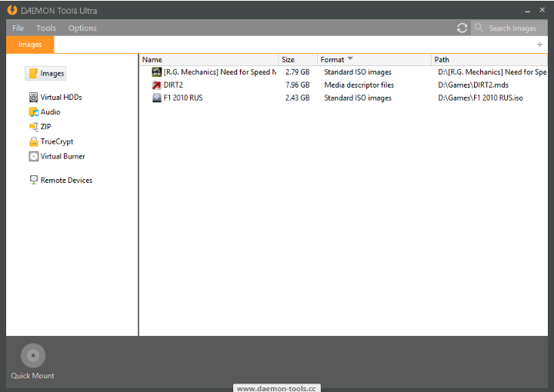Screen dimensions: 554x392
Task: Open Virtual Burner section
Action: (x=62, y=156)
